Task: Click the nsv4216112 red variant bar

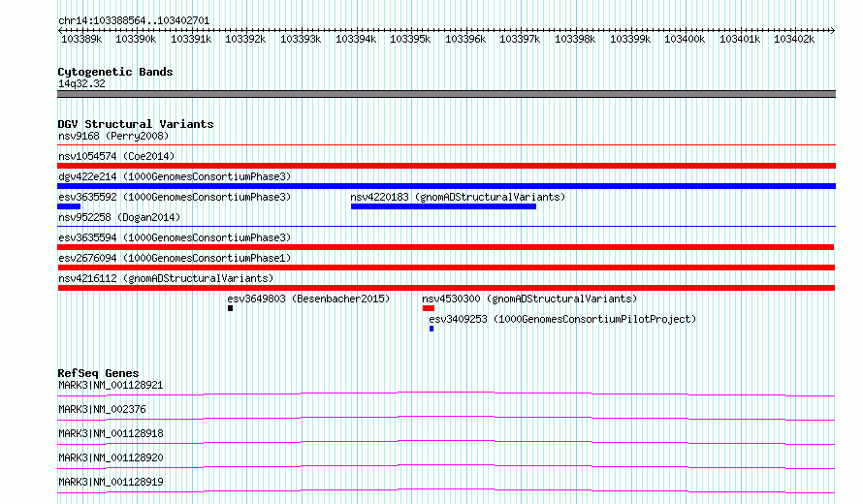Action: (x=446, y=288)
